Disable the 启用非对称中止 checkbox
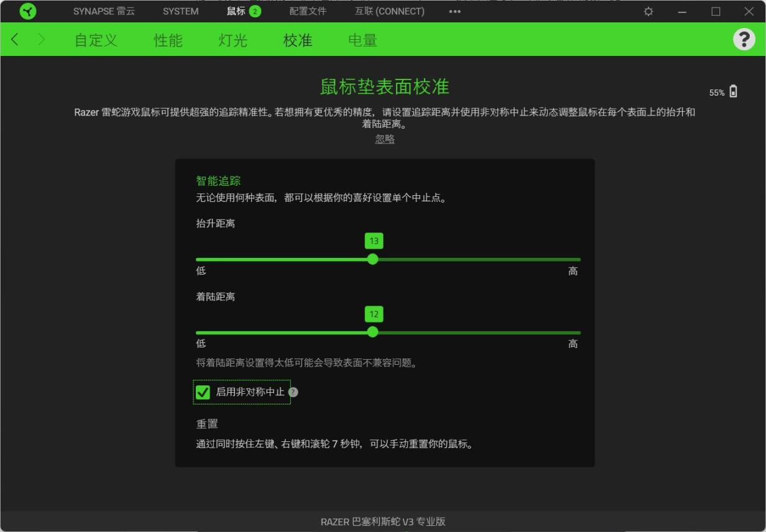The height and width of the screenshot is (532, 766). (x=201, y=392)
